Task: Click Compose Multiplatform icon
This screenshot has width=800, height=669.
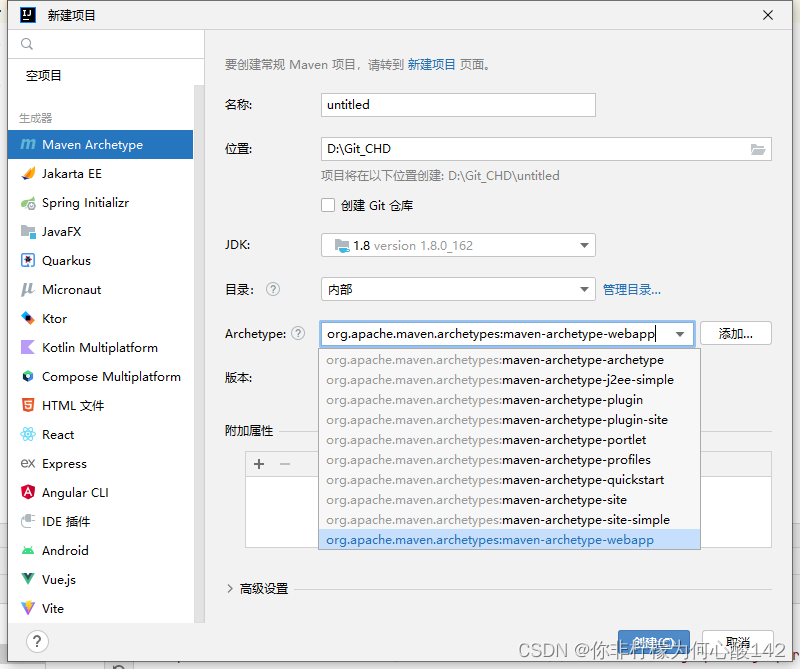Action: (28, 377)
